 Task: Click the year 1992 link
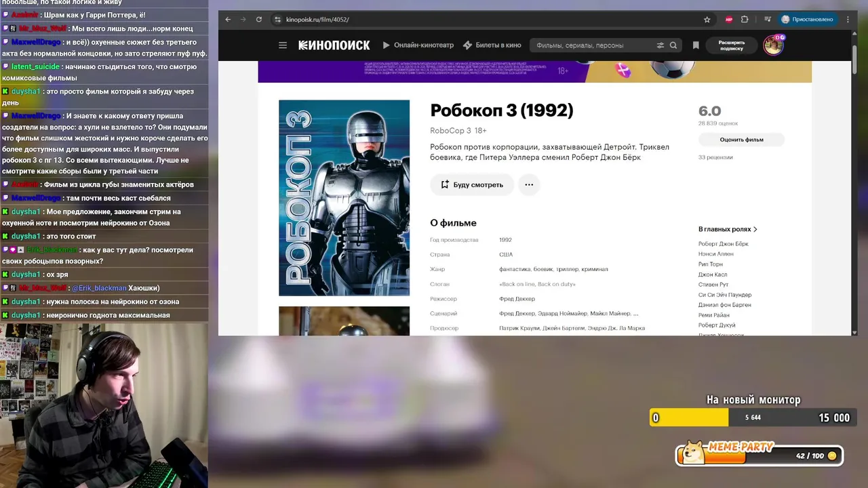505,240
